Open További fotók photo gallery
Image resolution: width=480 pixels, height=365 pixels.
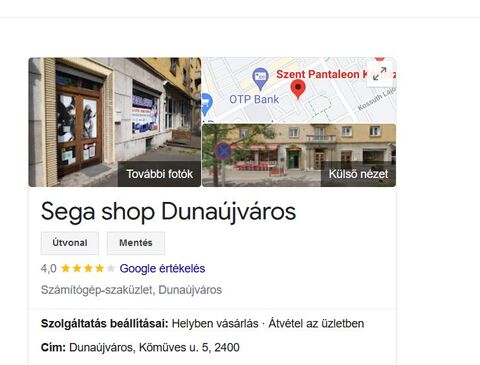(159, 174)
